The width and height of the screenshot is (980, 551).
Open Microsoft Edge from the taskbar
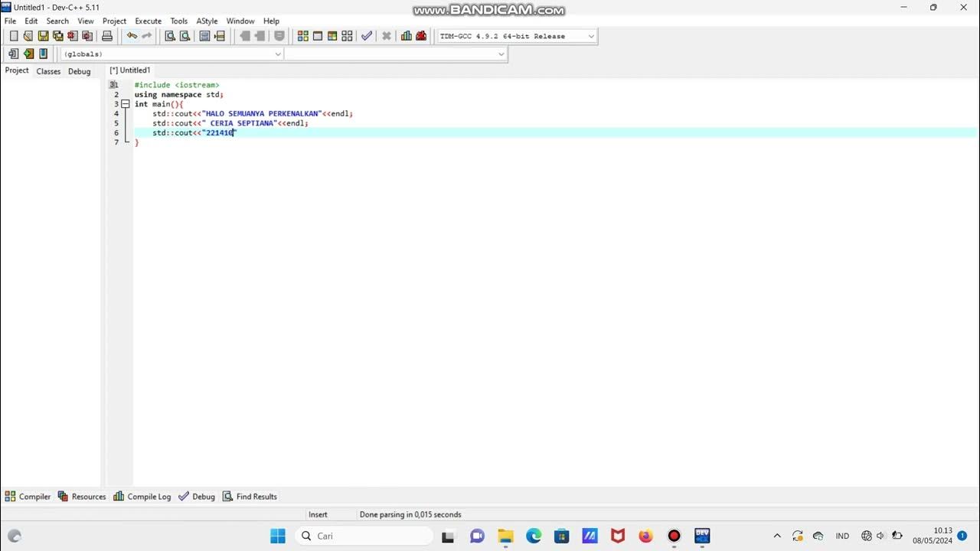point(534,536)
